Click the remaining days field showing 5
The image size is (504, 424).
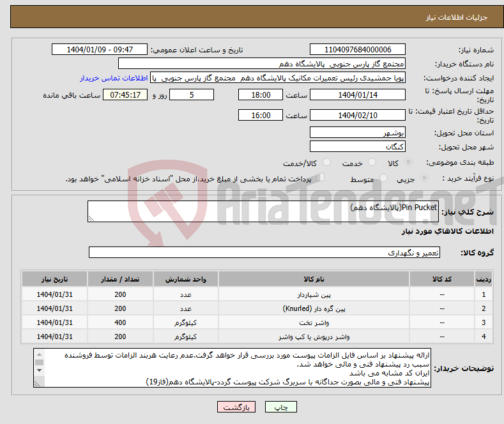(192, 95)
